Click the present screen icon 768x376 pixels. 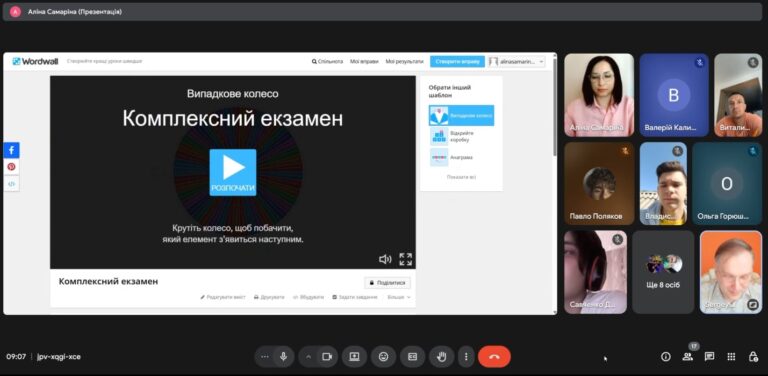pos(354,357)
